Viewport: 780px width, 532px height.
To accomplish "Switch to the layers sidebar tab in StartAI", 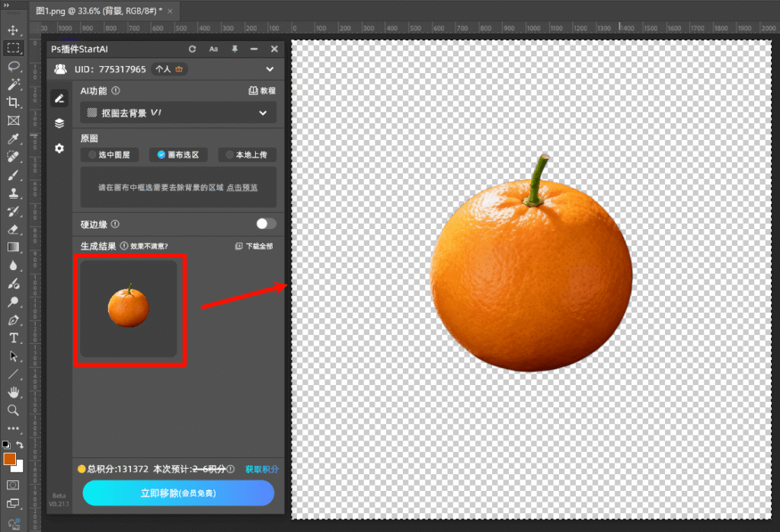I will click(x=59, y=123).
